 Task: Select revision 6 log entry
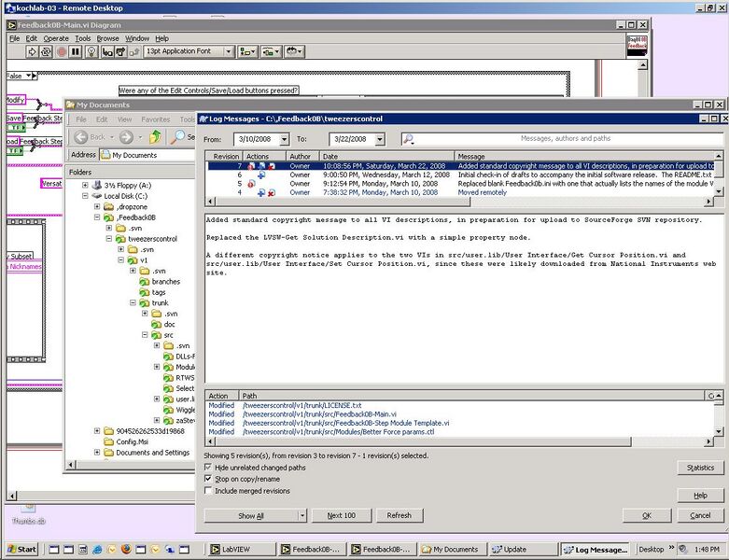coord(461,175)
